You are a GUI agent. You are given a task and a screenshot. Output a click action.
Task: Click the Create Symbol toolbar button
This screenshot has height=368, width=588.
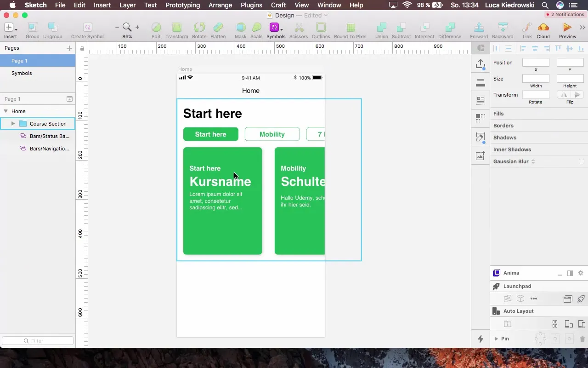pyautogui.click(x=87, y=30)
